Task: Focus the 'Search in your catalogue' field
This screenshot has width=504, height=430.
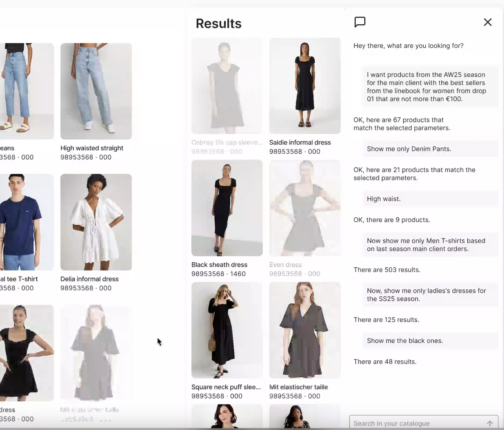Action: 424,423
